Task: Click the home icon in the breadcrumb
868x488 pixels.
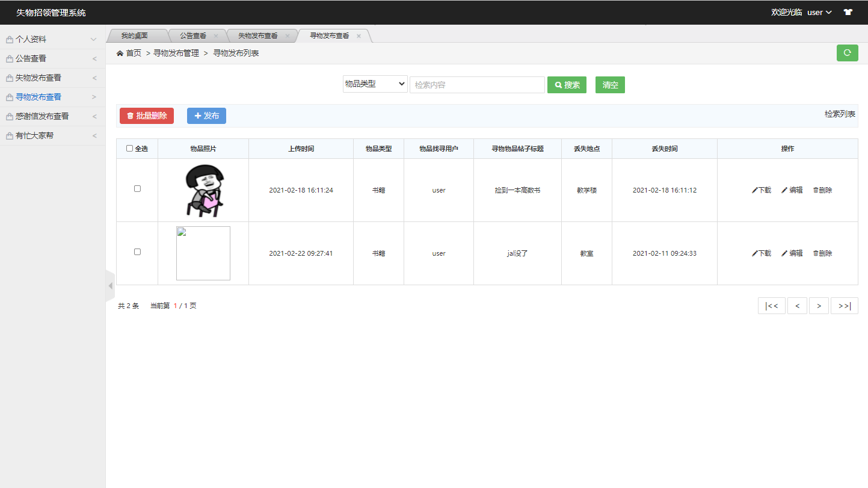Action: [x=120, y=53]
